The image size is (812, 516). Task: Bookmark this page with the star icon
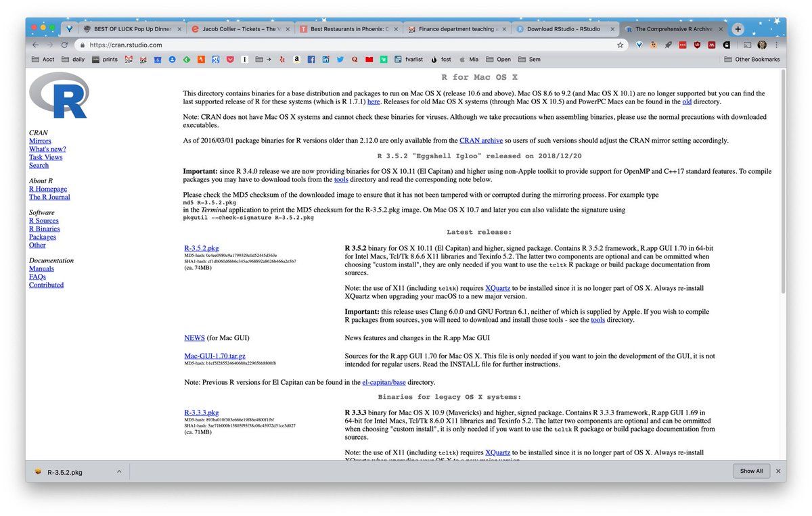click(620, 45)
